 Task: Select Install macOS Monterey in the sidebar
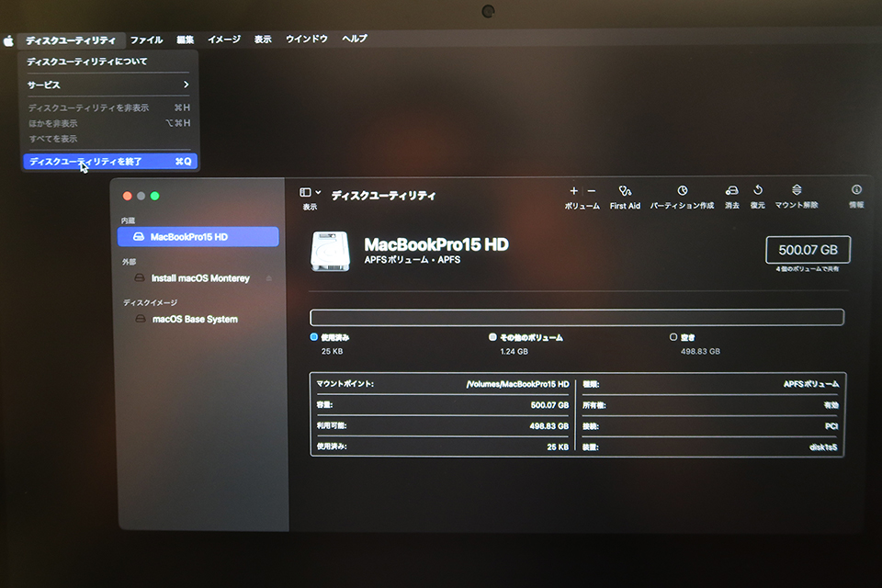pos(198,278)
